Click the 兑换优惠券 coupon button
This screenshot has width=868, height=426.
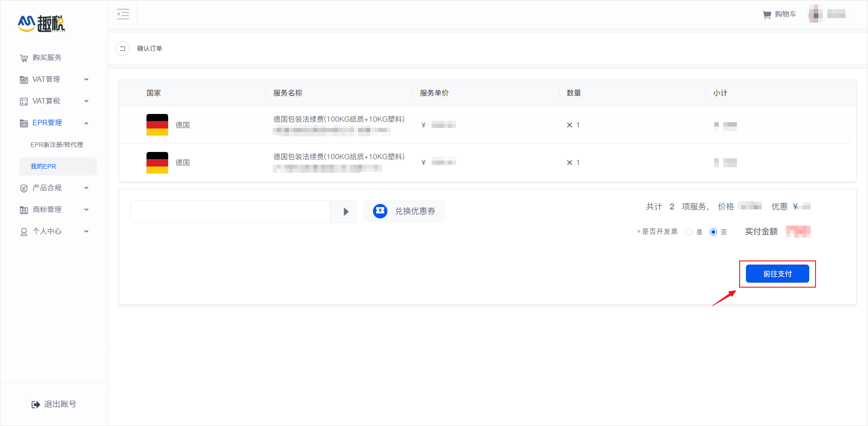(404, 211)
